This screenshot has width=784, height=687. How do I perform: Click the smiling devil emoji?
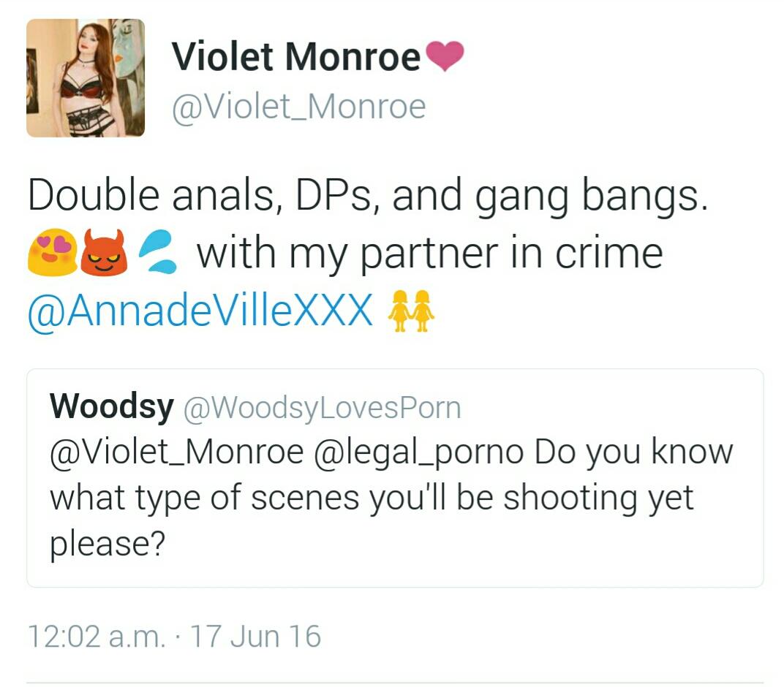[x=104, y=252]
